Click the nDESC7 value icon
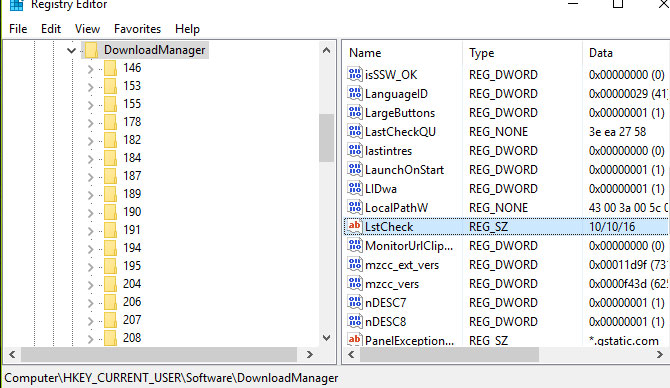 click(x=355, y=302)
